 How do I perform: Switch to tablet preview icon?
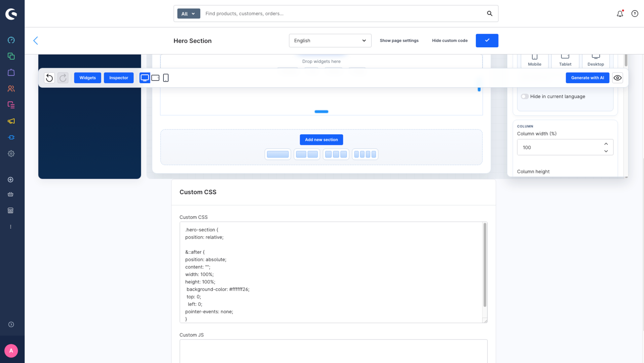point(155,78)
